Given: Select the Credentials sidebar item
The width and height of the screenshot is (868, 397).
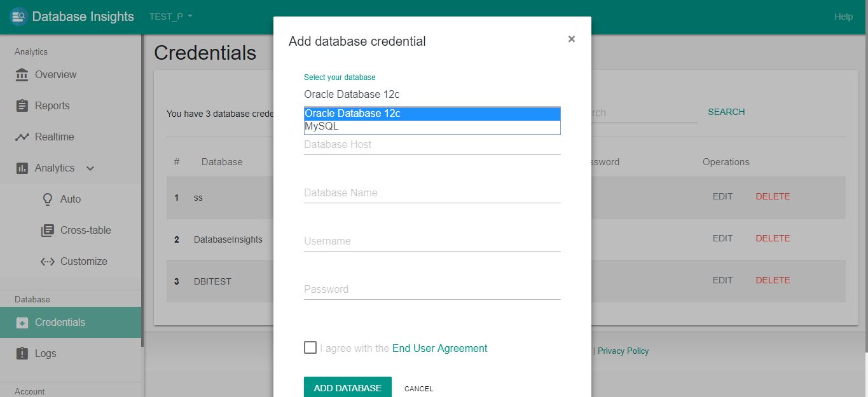Looking at the screenshot, I should (x=70, y=323).
